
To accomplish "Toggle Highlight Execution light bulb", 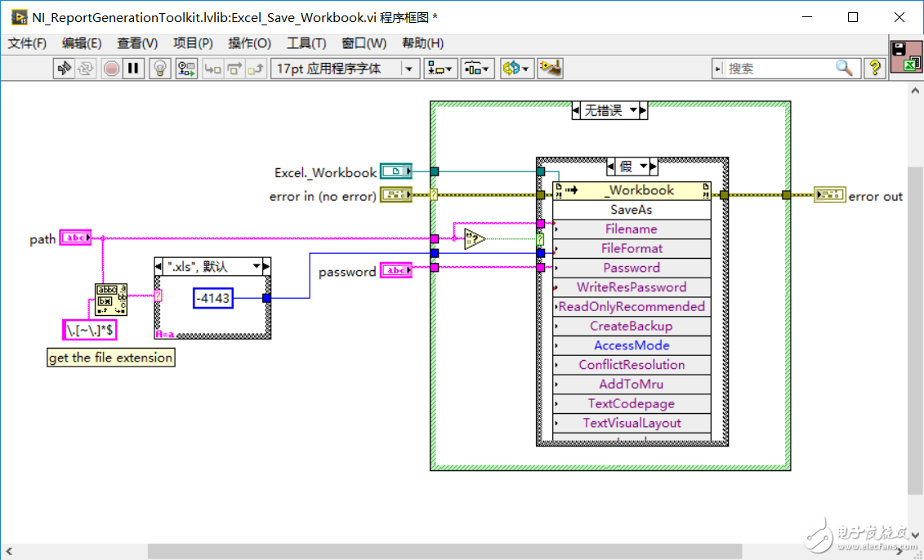I will click(x=159, y=69).
